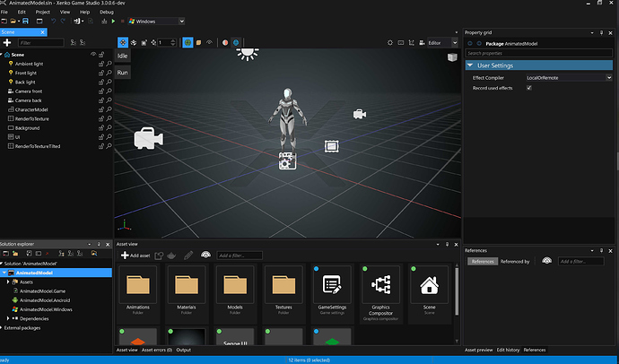This screenshot has width=619, height=364.
Task: Toggle the References panel eye icon
Action: click(x=546, y=261)
